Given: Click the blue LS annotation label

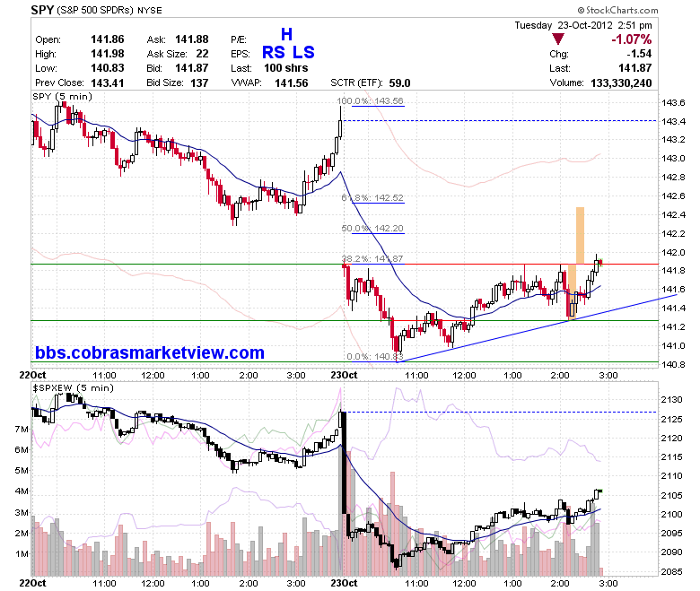Looking at the screenshot, I should tap(303, 53).
